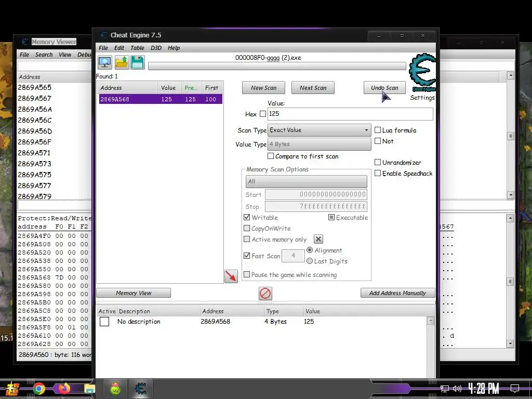Select the Last Digits radio button
This screenshot has height=399, width=532.
(310, 261)
